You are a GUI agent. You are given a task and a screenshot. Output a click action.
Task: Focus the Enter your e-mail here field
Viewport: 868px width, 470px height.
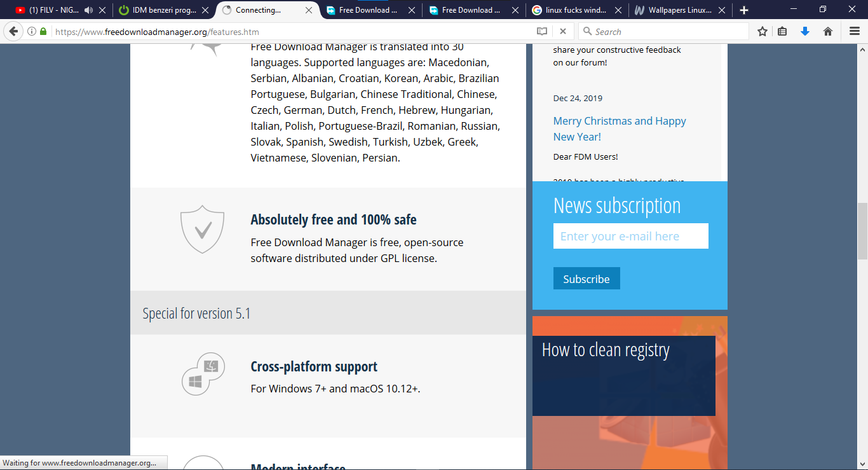click(x=631, y=236)
